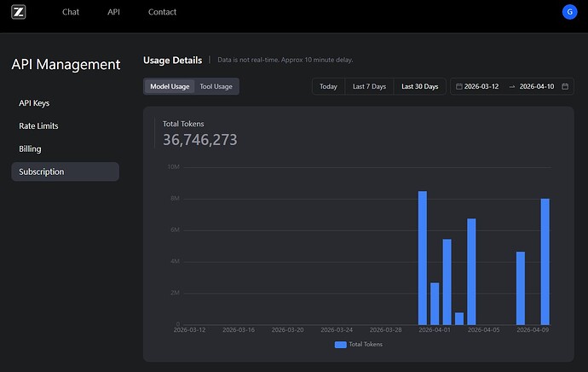Switch to Tool Usage view
Screen dimensions: 588x372
point(216,86)
